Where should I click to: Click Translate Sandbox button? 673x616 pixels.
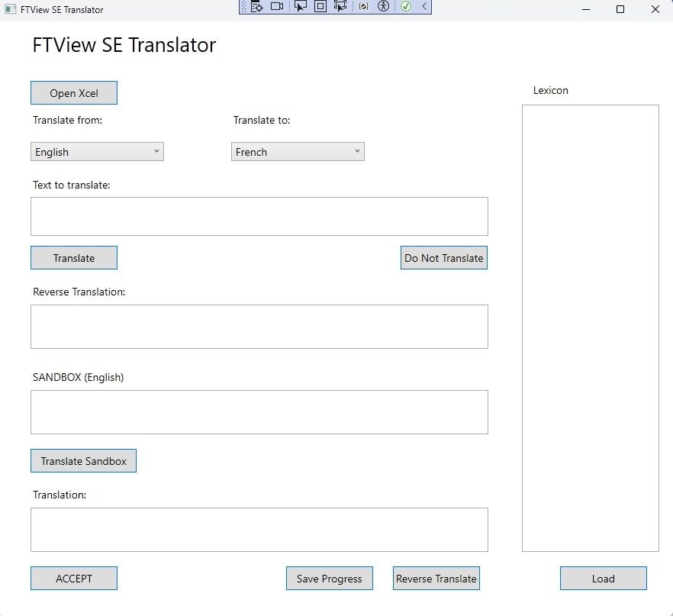(x=83, y=460)
